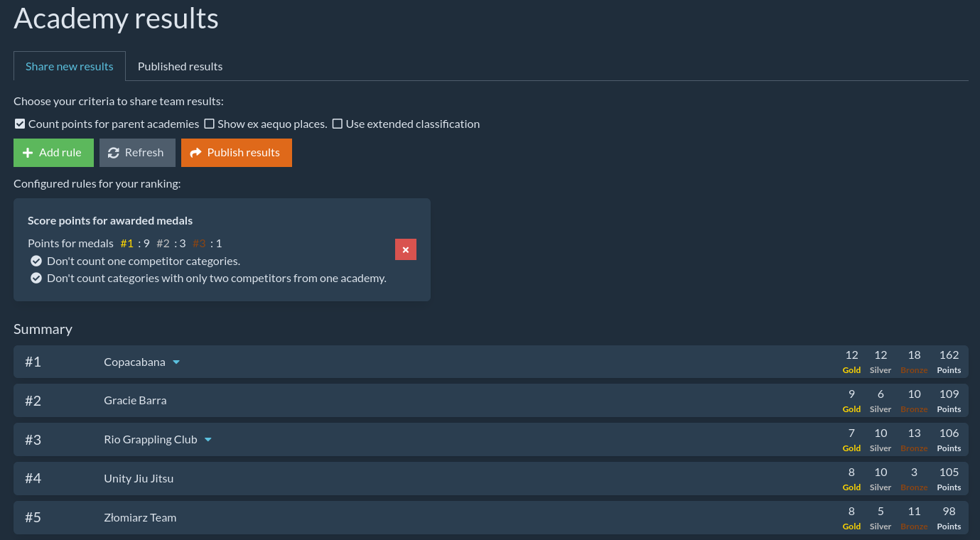Screen dimensions: 980x540
Task: Toggle Count points for parent academies checkbox
Action: (x=20, y=124)
